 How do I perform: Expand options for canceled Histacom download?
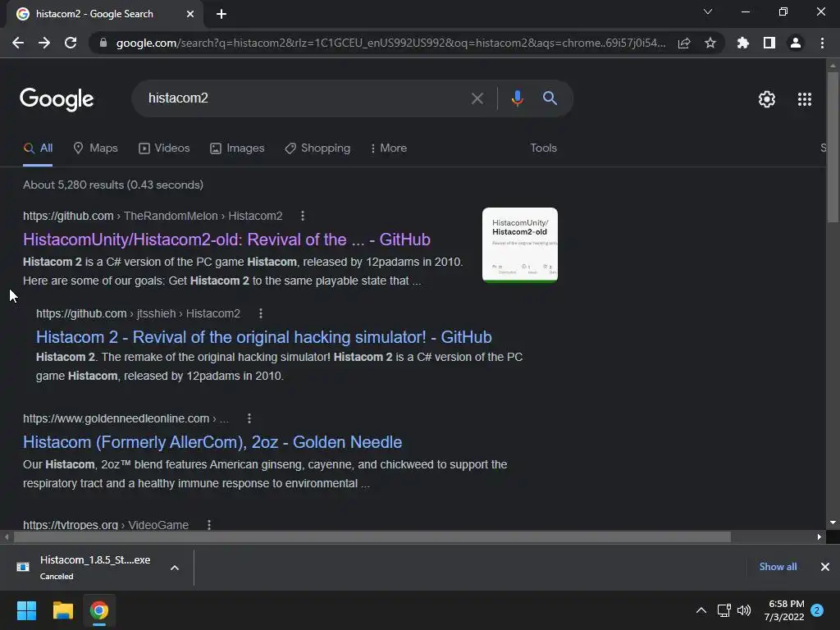tap(175, 568)
